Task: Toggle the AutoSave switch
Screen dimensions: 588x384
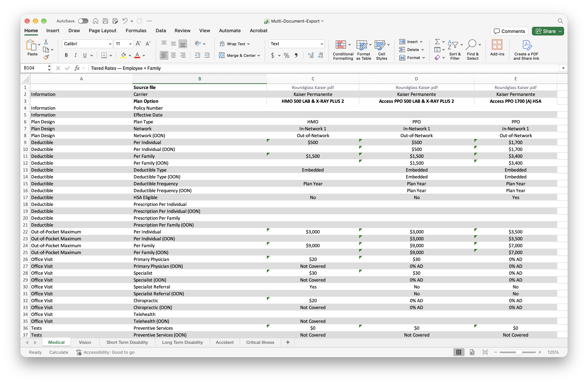Action: pyautogui.click(x=83, y=21)
